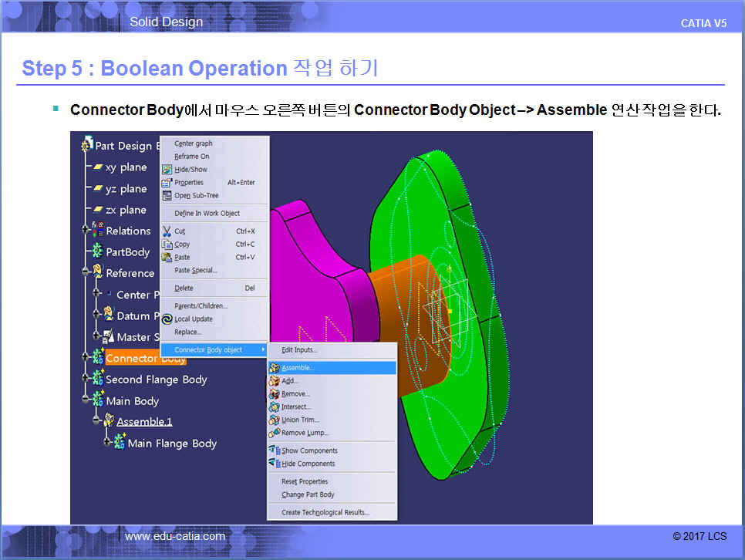The height and width of the screenshot is (560, 745).
Task: Open the www.edu-catia.com link
Action: [175, 536]
